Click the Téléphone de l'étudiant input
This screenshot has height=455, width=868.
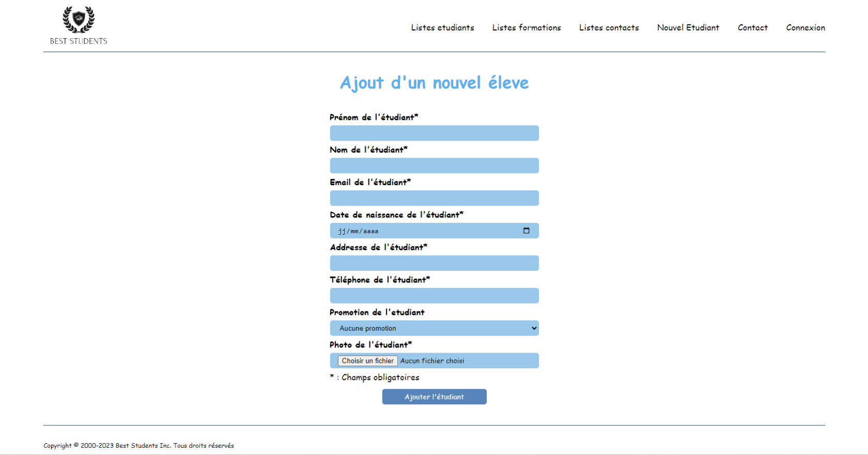coord(434,296)
